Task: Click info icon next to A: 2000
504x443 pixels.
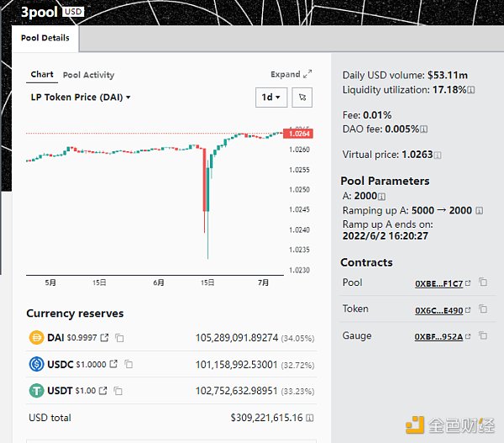Action: click(381, 196)
